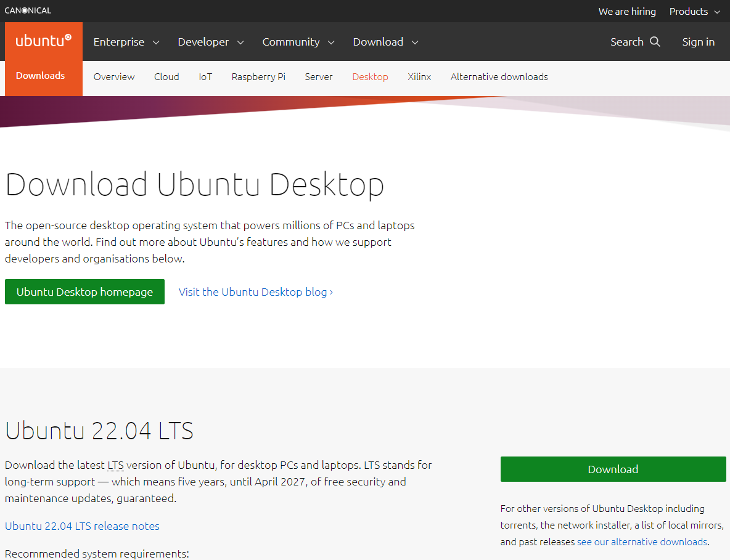Go to the Xilinx tab
The image size is (730, 560).
[x=419, y=77]
